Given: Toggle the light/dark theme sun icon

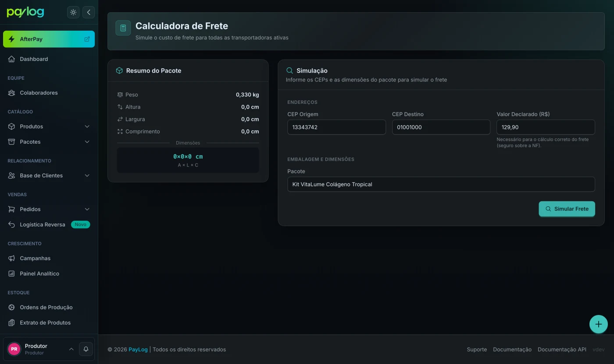Looking at the screenshot, I should (73, 12).
